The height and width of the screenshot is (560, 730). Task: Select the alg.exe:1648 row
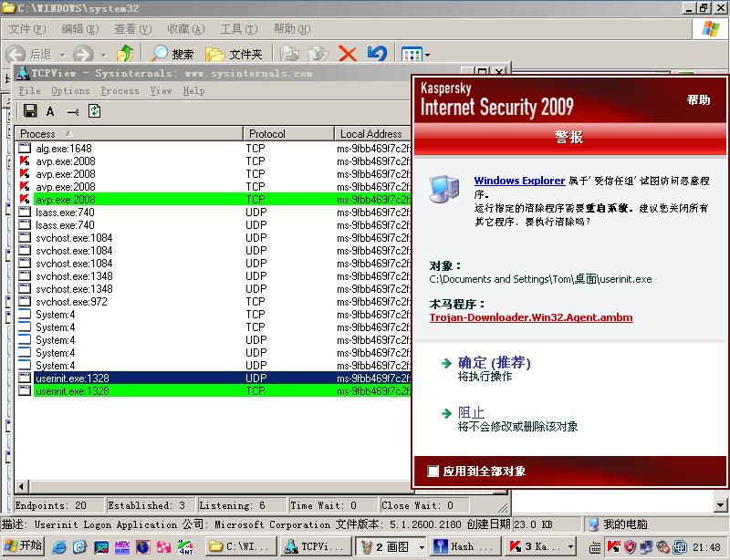(x=213, y=149)
